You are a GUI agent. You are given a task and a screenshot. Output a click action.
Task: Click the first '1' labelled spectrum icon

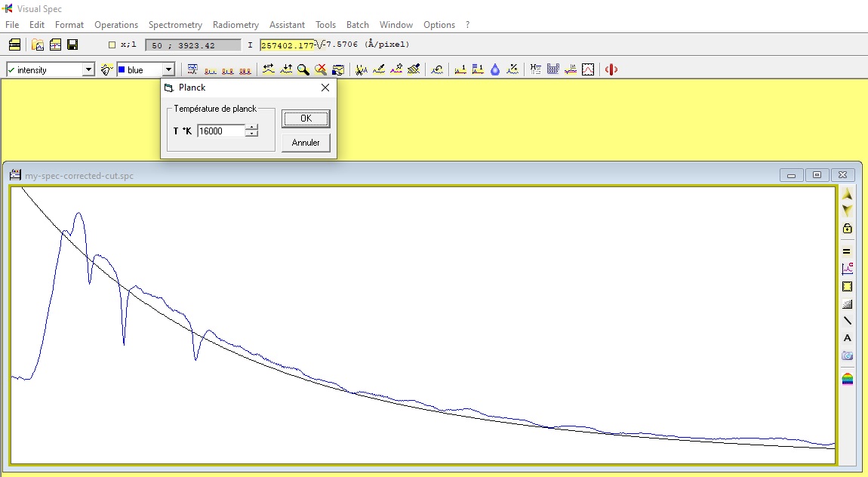tap(460, 69)
